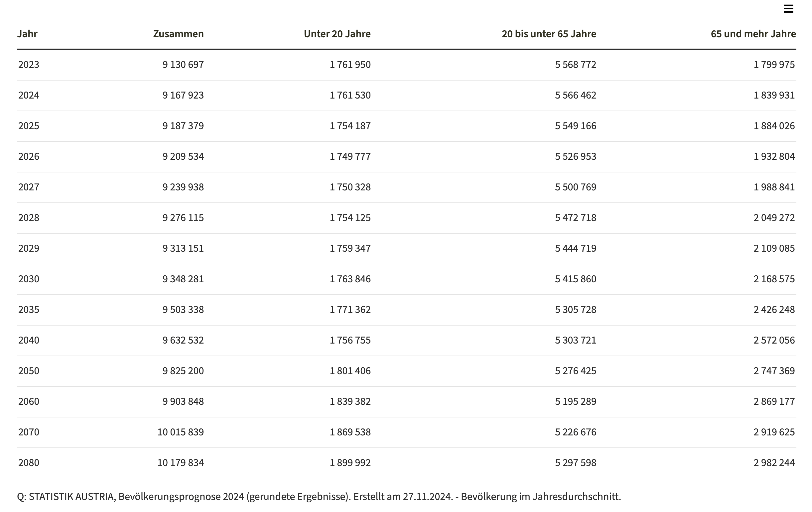Click the 2080 year row label
Screen dimensions: 812x512
coord(29,462)
